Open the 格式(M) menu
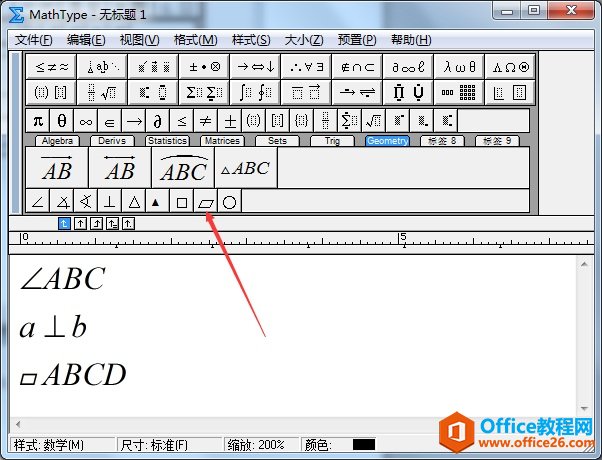Screen dimensions: 602x460 tap(195, 40)
